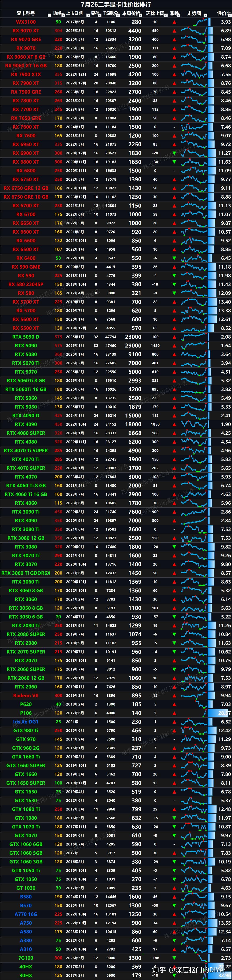Viewport: 232px width, 980px height.
Task: Click the red up arrow in RX 9070 XT row
Action: click(174, 31)
